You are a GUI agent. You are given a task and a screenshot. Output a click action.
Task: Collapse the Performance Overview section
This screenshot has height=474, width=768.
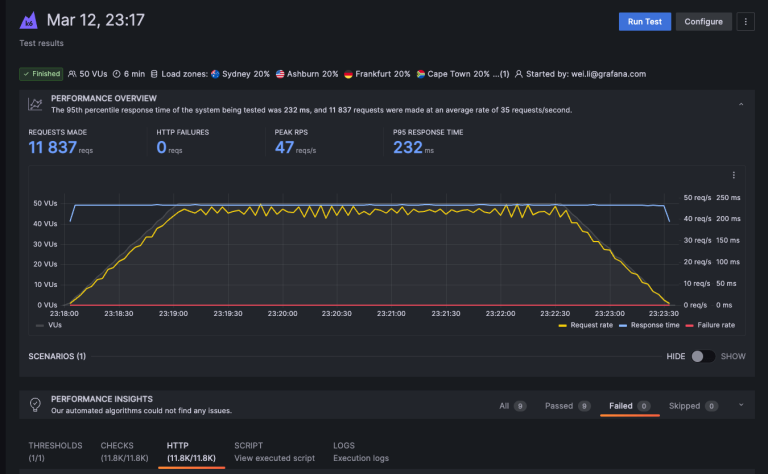(741, 104)
